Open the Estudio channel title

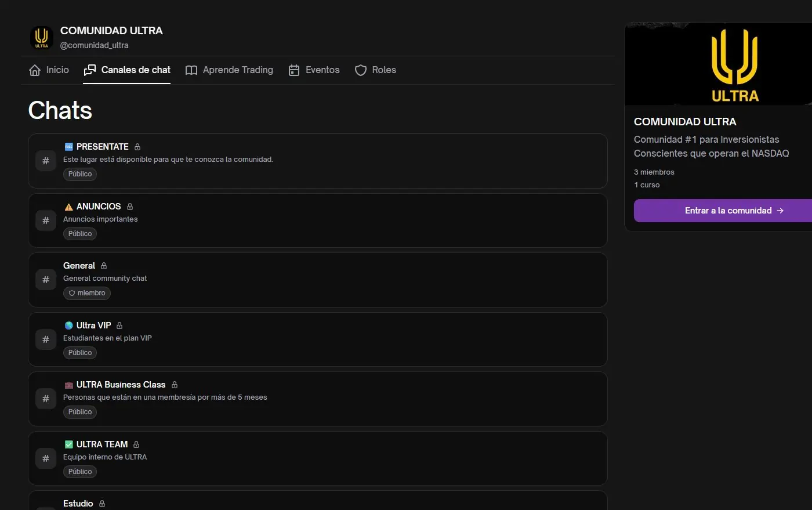(78, 504)
